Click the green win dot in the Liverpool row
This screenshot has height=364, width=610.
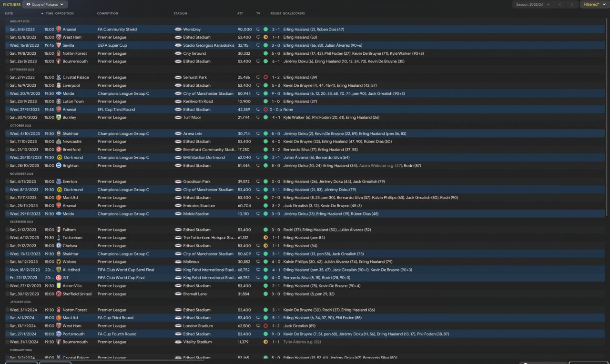[265, 85]
